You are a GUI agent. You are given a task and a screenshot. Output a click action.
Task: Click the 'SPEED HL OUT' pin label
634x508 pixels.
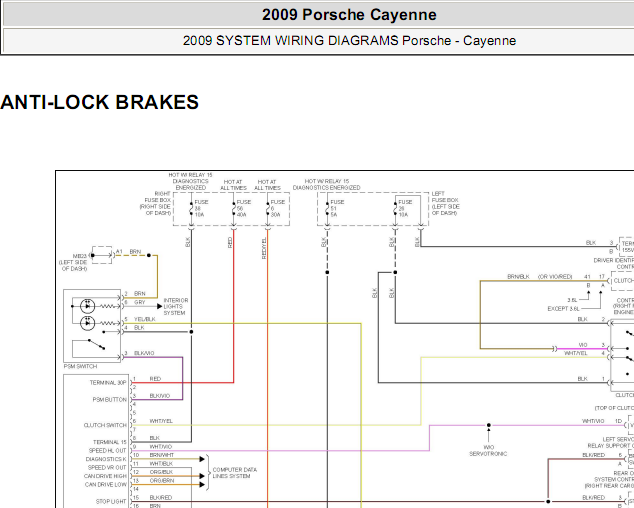[x=108, y=451]
